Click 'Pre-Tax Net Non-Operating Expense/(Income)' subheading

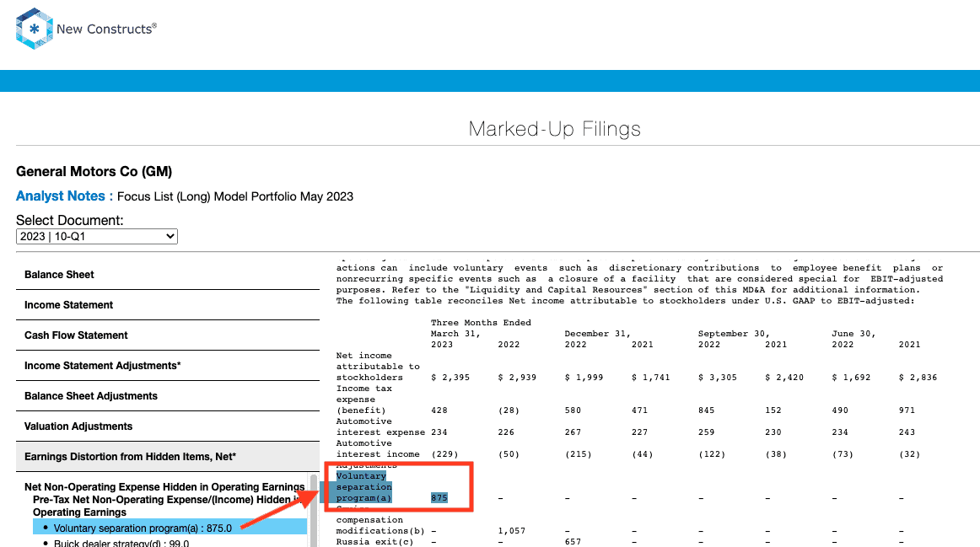pos(169,506)
